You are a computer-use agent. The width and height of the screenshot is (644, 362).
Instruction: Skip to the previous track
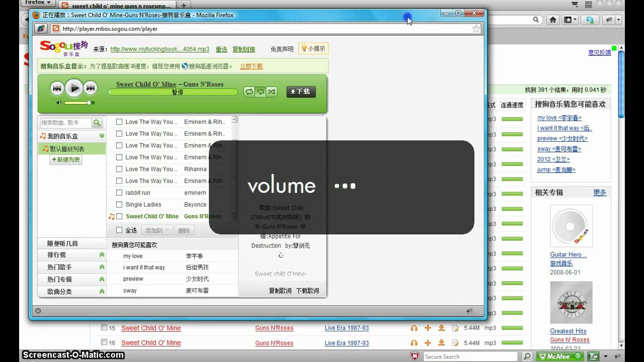click(x=57, y=88)
